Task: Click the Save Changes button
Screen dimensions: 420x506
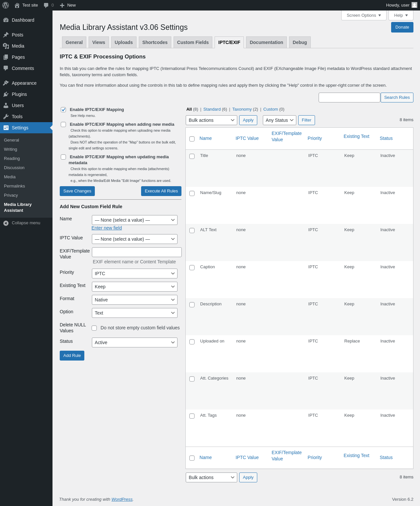Action: coord(77,191)
